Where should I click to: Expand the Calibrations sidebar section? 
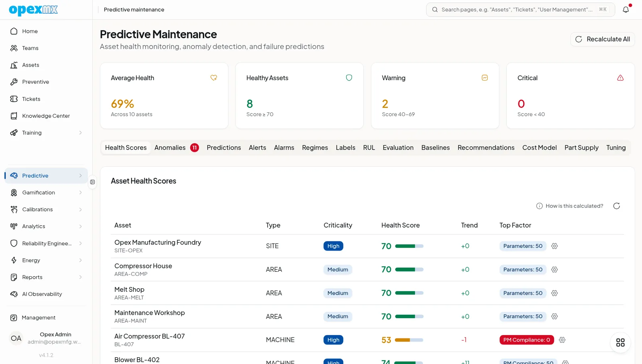pos(46,210)
